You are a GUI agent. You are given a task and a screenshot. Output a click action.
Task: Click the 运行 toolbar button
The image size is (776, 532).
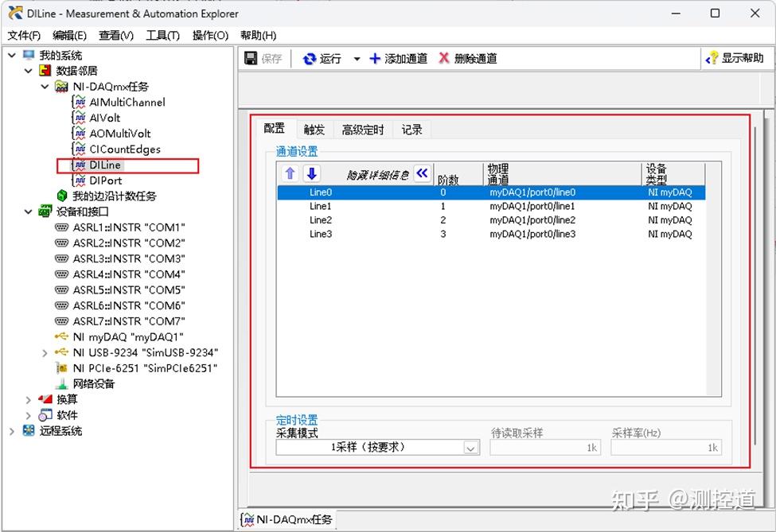[322, 59]
